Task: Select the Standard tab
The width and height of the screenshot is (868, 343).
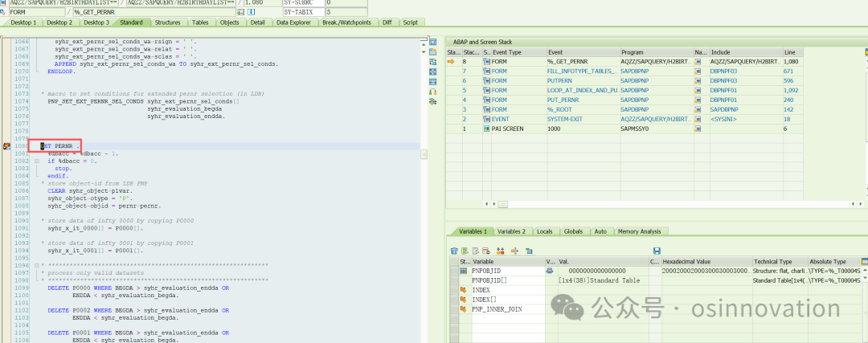Action: (x=131, y=22)
